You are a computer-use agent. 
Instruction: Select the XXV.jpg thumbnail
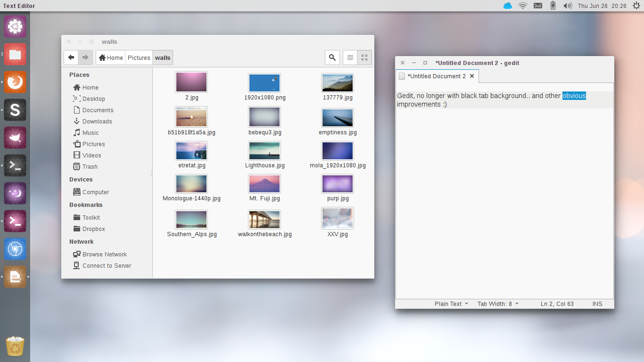[x=338, y=218]
